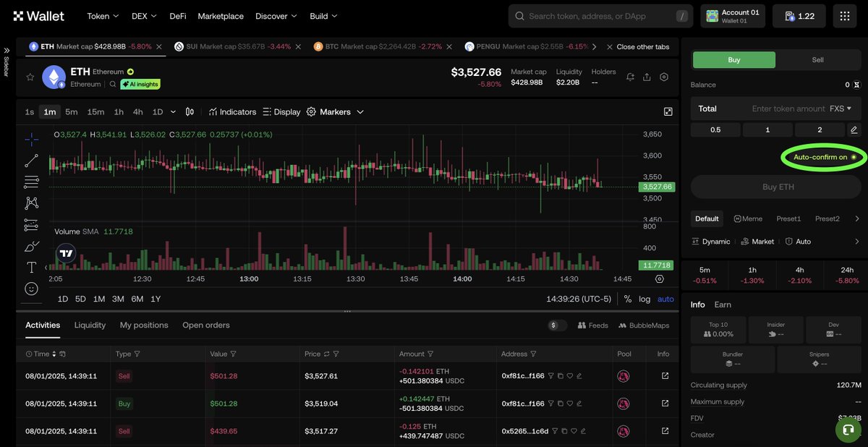The height and width of the screenshot is (447, 868).
Task: Set a price alert with bell icon
Action: (630, 77)
